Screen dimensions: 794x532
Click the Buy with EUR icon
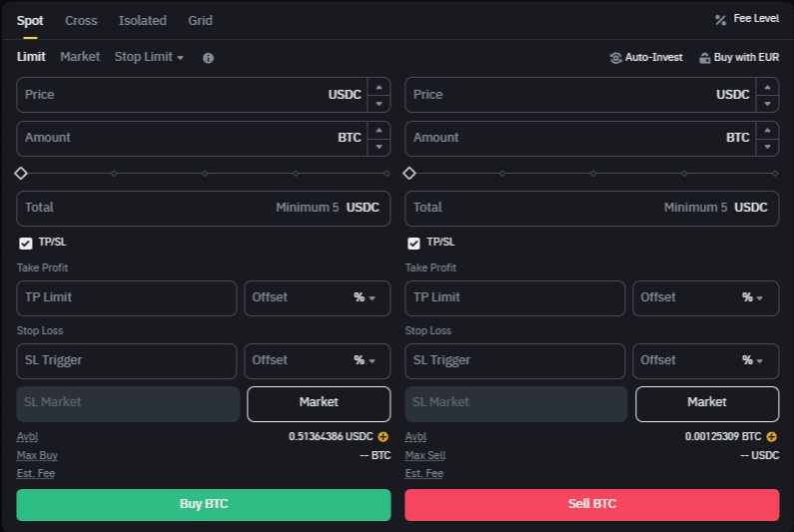(x=705, y=58)
